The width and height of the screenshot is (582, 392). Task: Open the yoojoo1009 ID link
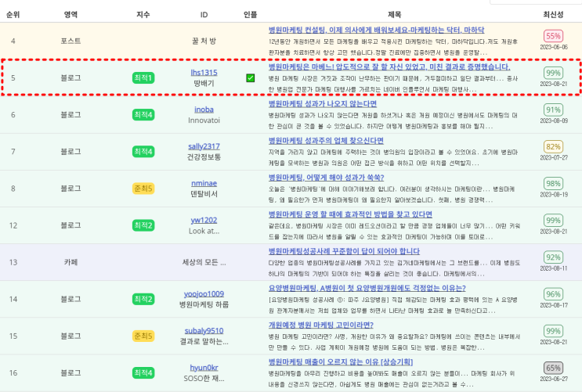(x=204, y=293)
